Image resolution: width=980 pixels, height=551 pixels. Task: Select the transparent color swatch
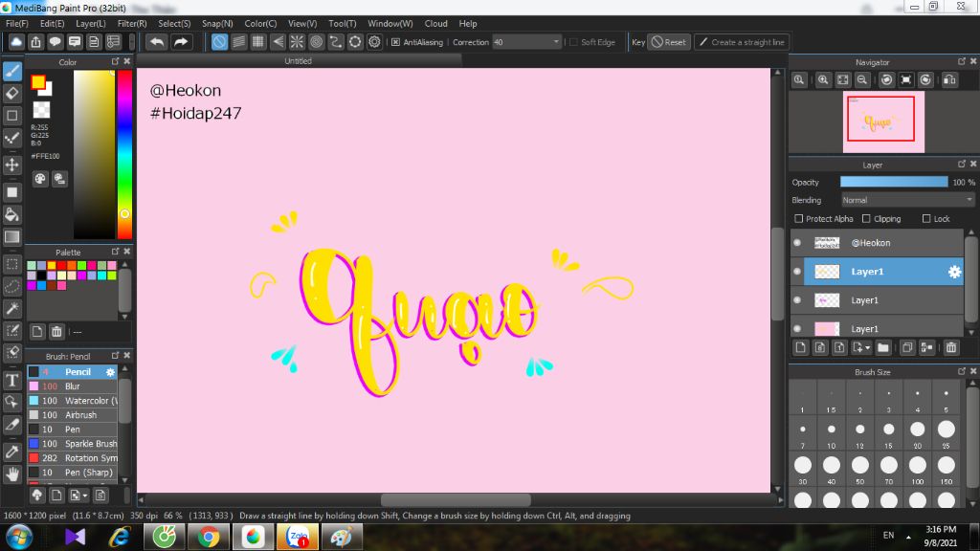(x=41, y=110)
